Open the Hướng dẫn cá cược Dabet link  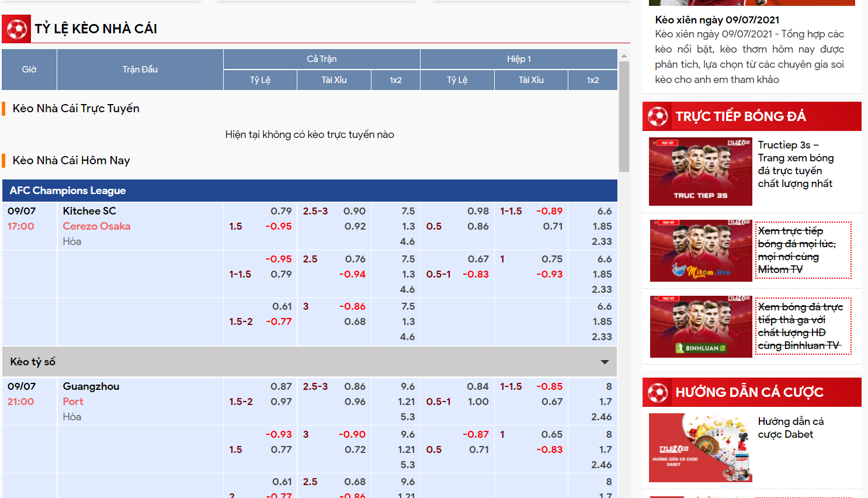(x=790, y=428)
